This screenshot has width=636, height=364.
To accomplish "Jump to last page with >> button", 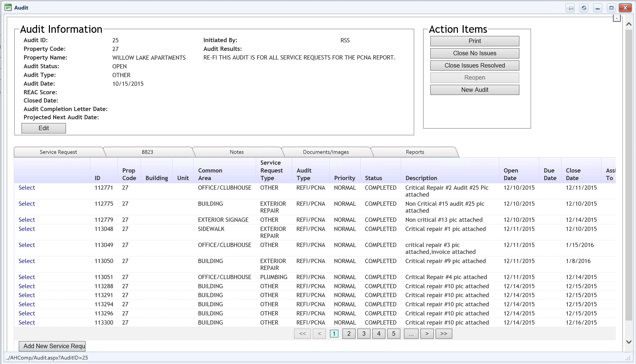I will (443, 333).
